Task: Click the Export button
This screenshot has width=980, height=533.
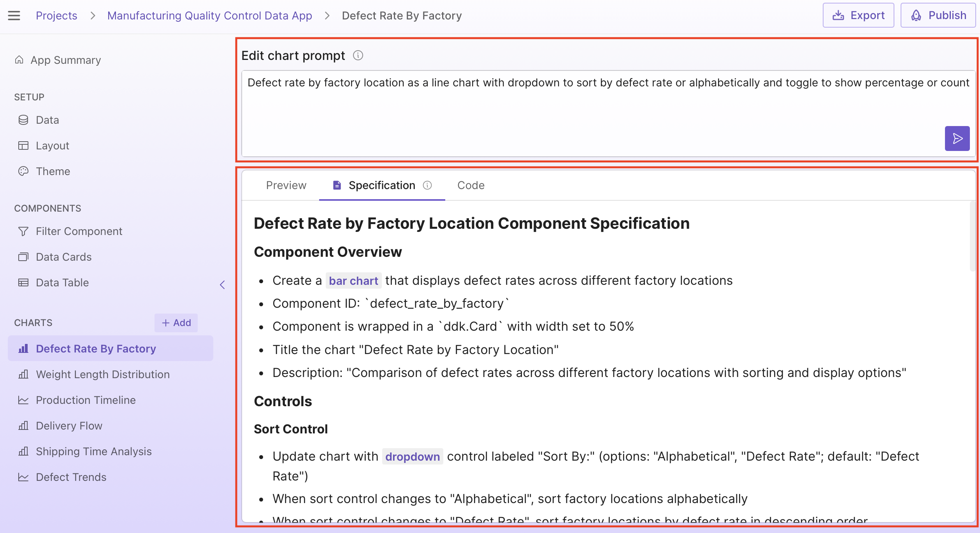Action: [858, 16]
